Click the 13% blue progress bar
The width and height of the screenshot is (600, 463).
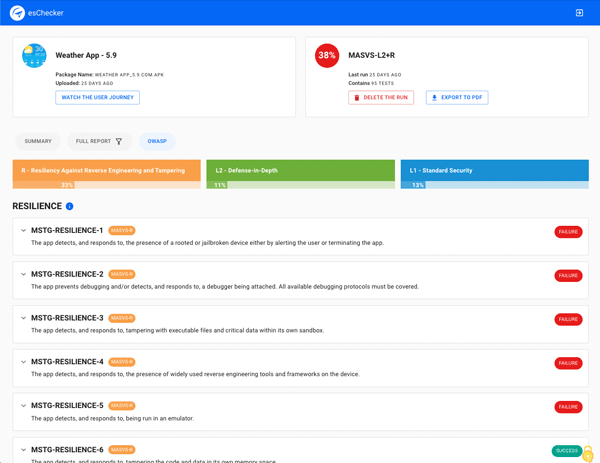(x=494, y=185)
